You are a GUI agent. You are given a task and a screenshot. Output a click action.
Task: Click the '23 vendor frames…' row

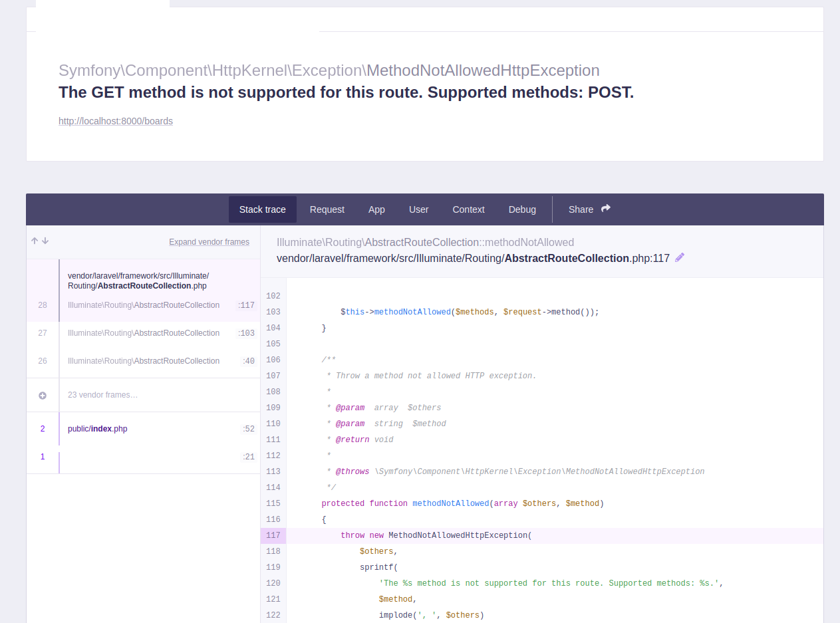coord(143,395)
